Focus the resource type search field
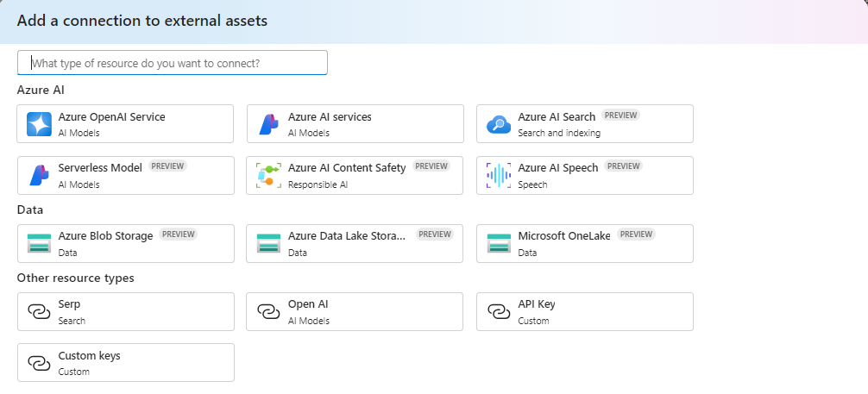The width and height of the screenshot is (868, 394). [x=173, y=63]
